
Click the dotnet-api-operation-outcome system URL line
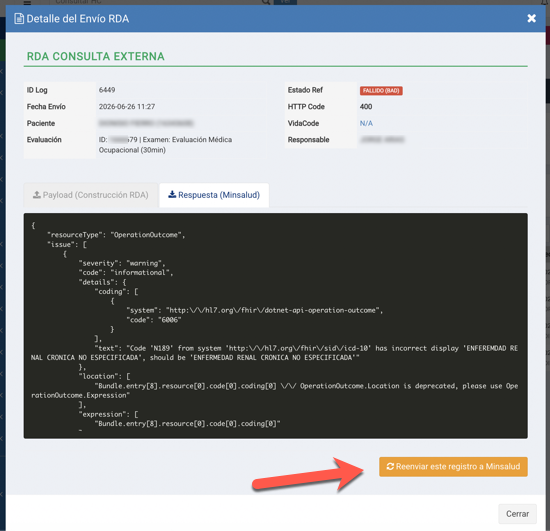(x=255, y=310)
